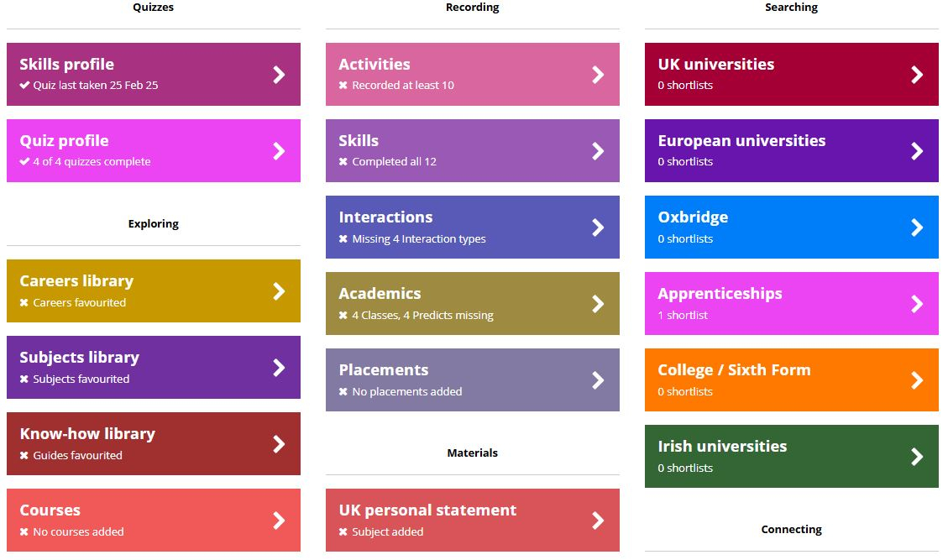Click the checkmark icon on Quiz profile
Image resolution: width=948 pixels, height=560 pixels.
pos(25,162)
